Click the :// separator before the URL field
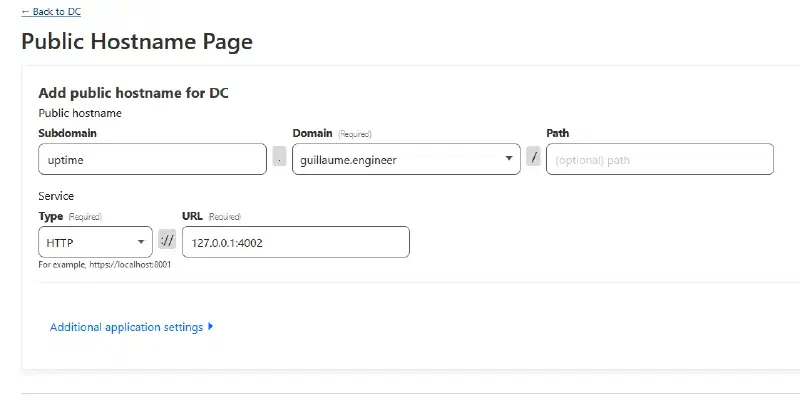Screen dimensions: 800x403 click(167, 239)
